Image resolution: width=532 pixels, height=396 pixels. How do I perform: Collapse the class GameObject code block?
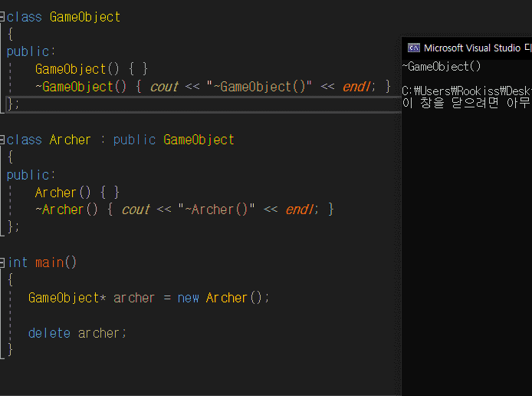pyautogui.click(x=2, y=16)
